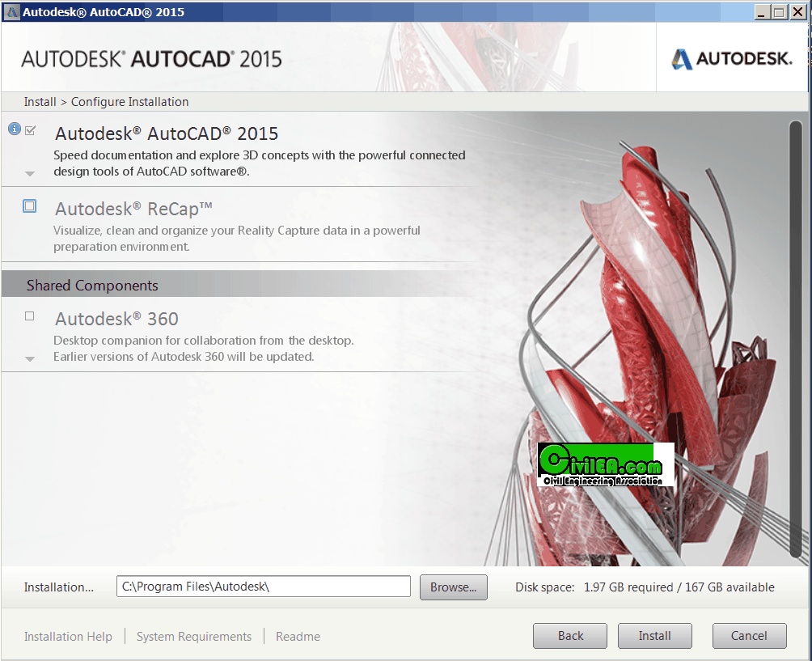Viewport: 812px width, 661px height.
Task: Expand AutoCAD 2015 configuration options arrow
Action: (30, 174)
